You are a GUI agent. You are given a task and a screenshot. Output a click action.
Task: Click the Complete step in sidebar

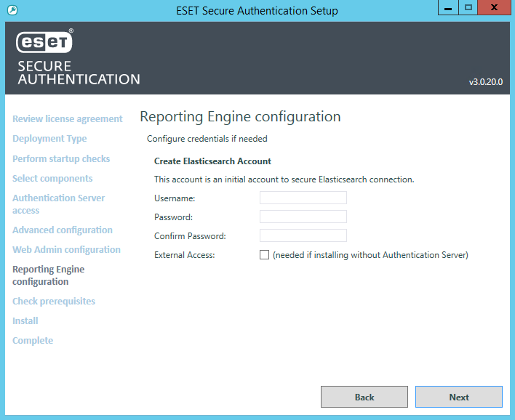pos(33,340)
